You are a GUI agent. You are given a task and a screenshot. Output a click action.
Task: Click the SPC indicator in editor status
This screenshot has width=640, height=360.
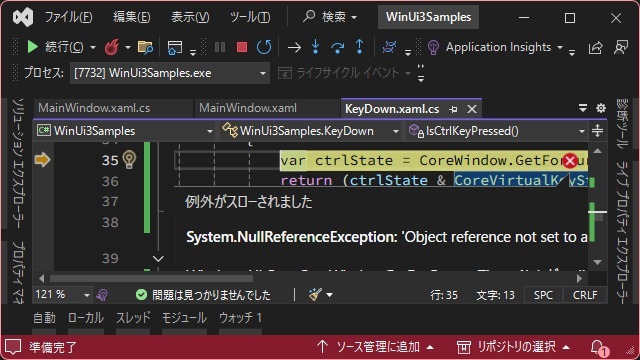[x=543, y=295]
